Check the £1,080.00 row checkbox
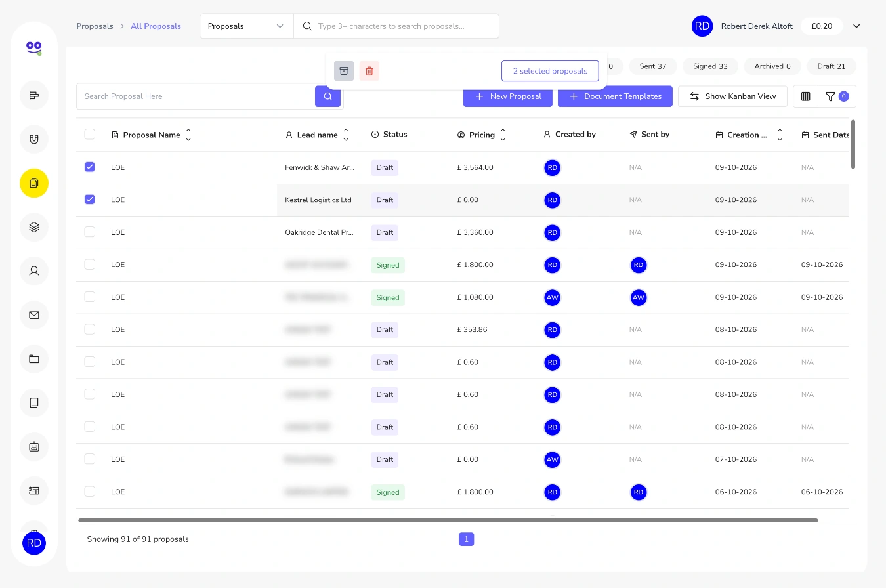Screen dimensions: 886x588 [x=90, y=297]
